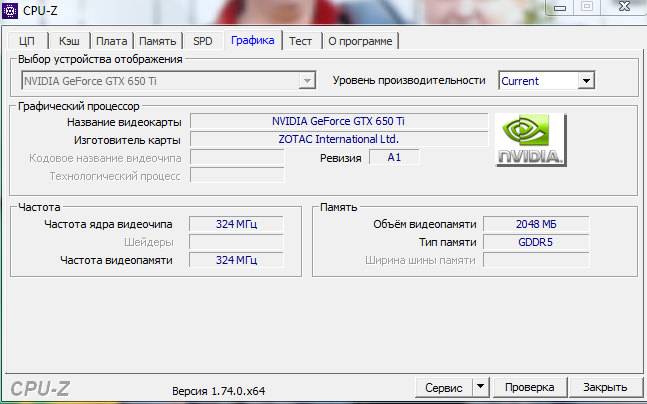Viewport: 647px width, 404px height.
Task: Go to the Память tab
Action: pos(158,41)
